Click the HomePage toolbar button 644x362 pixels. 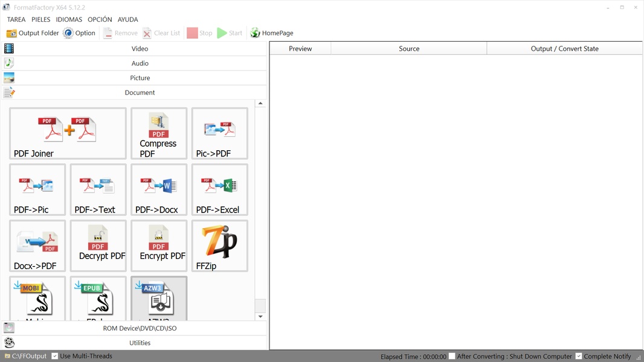pyautogui.click(x=271, y=33)
